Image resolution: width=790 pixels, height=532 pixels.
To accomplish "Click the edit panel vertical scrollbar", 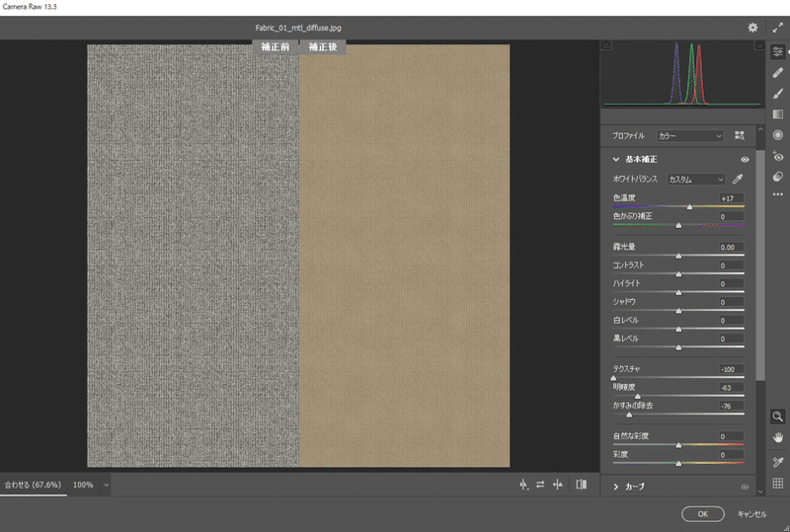I will [x=760, y=265].
